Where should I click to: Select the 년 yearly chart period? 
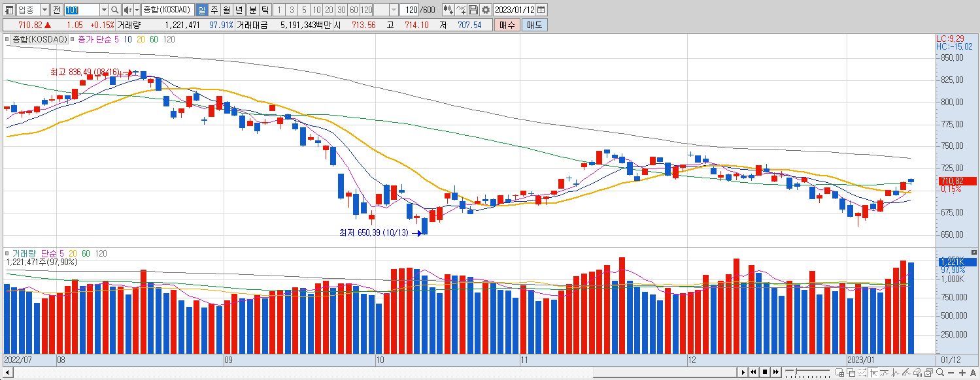click(239, 10)
